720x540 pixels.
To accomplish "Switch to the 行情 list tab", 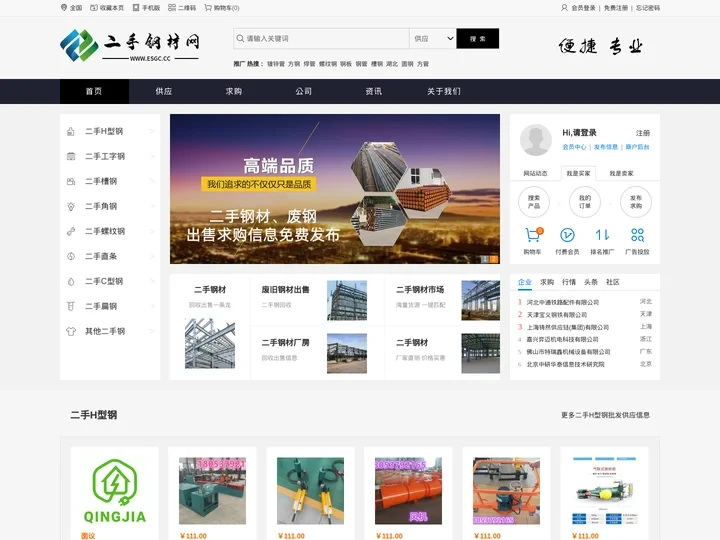I will 569,282.
